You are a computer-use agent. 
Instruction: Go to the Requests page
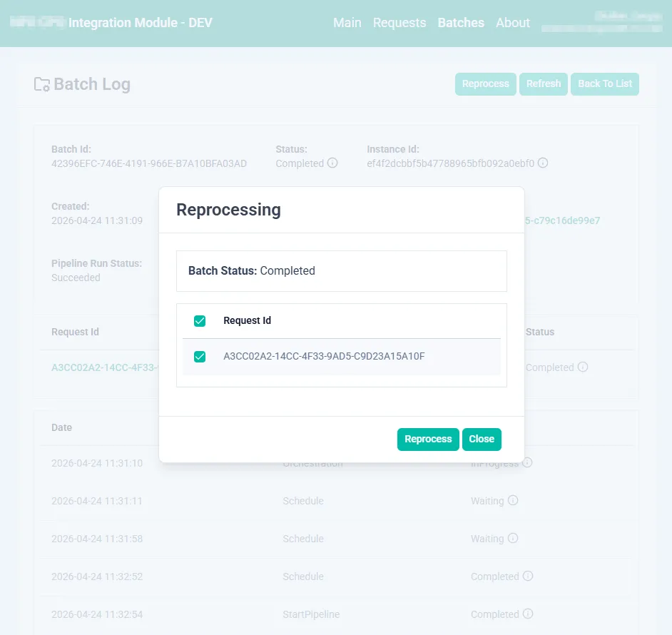click(399, 23)
